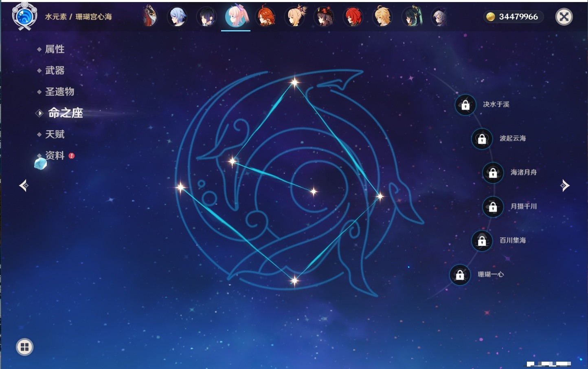Select the dark-purple-haired character avatar

tap(206, 17)
